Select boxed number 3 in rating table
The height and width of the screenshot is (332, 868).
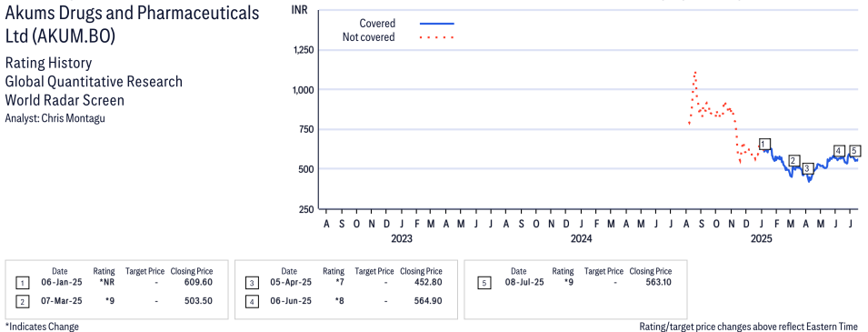point(252,283)
